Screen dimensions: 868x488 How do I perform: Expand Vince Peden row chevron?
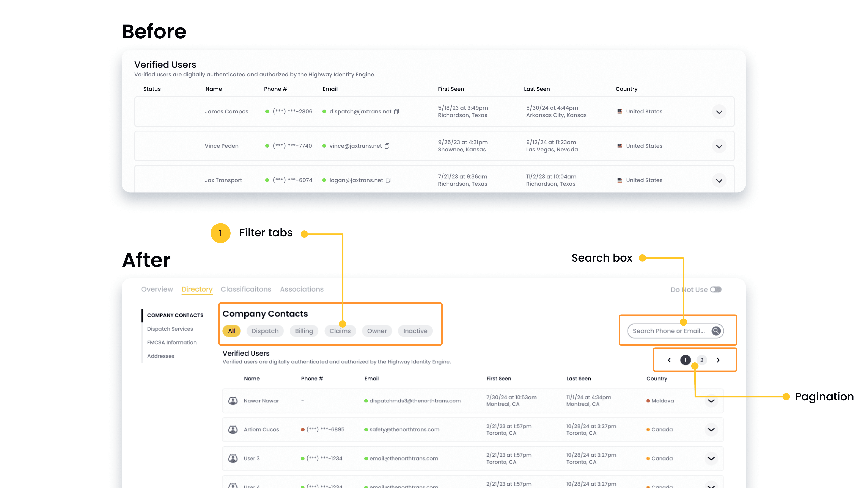[x=719, y=146]
